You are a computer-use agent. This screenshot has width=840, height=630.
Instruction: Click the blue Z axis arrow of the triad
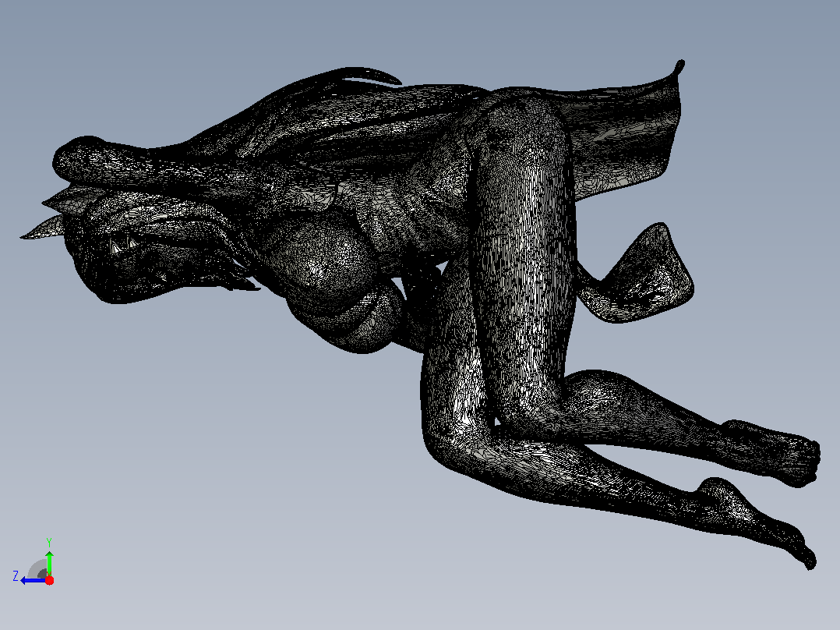[x=33, y=580]
